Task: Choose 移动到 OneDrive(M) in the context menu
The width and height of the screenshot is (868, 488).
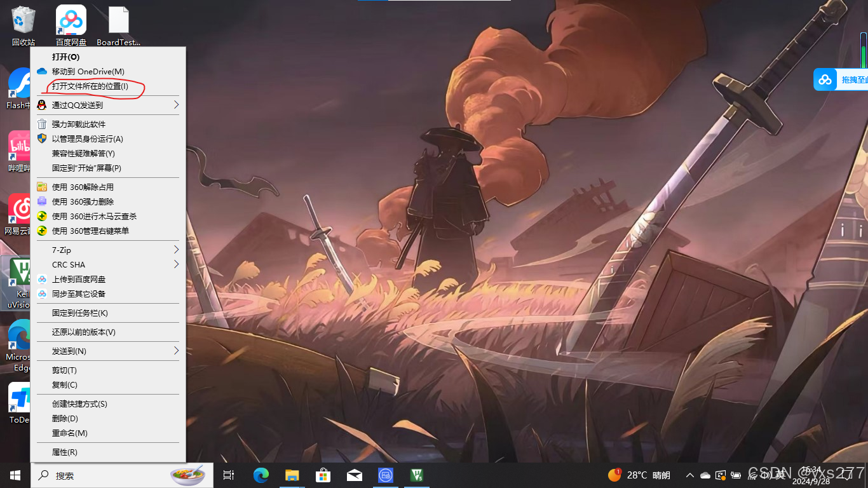Action: (108, 72)
